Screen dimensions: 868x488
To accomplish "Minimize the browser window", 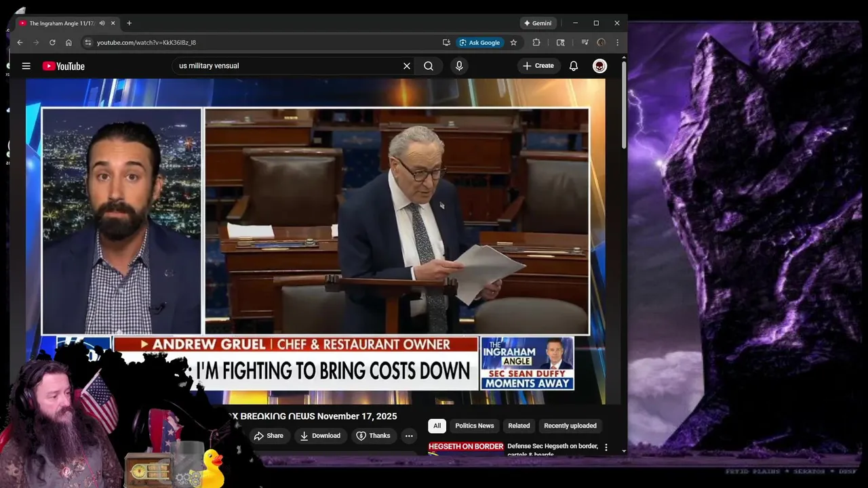I will [575, 23].
